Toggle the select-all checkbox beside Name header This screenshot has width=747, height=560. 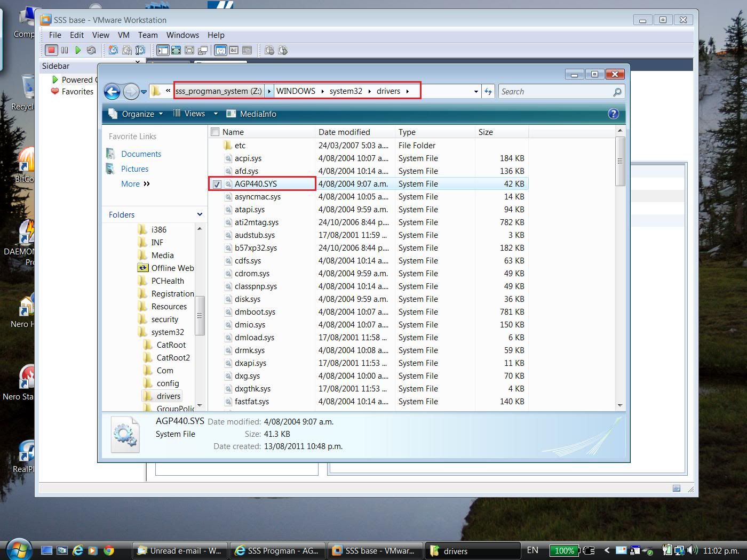[215, 132]
